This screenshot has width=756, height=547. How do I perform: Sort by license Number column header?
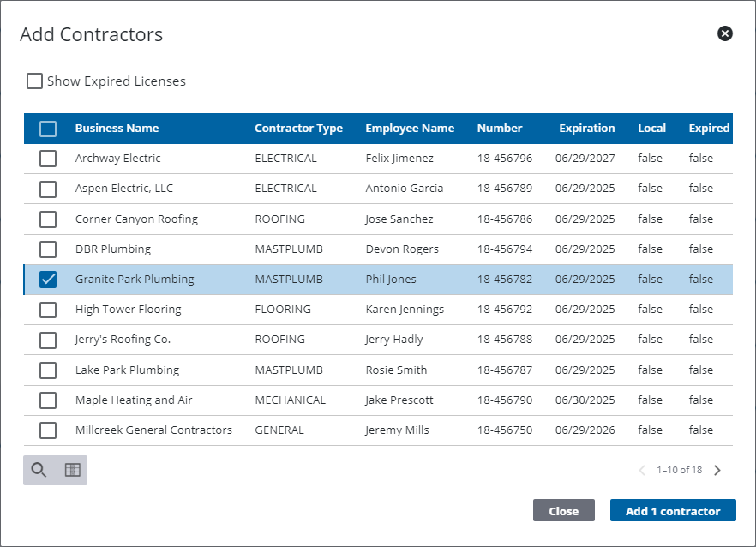click(500, 129)
